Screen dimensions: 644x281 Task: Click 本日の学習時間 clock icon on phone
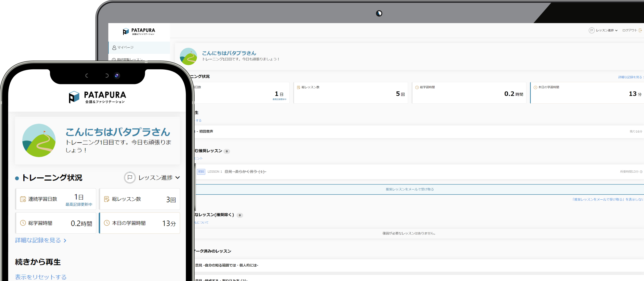pyautogui.click(x=107, y=223)
